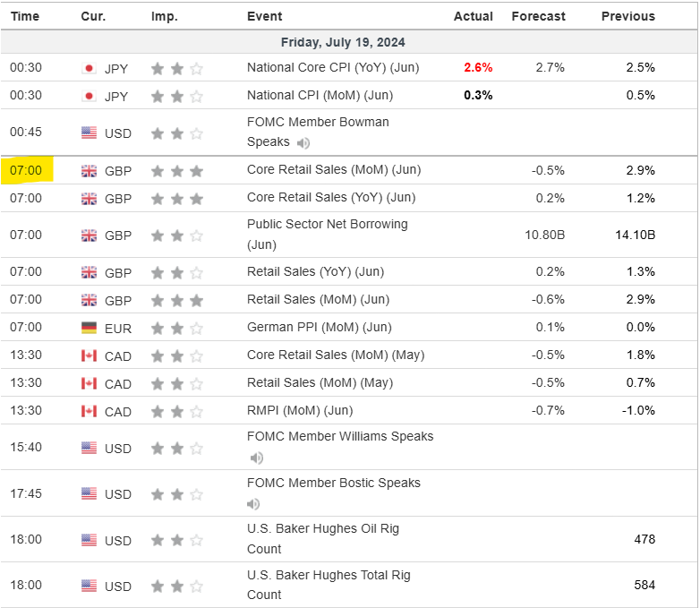The width and height of the screenshot is (700, 608).
Task: Click the Japan flag in the National Core CPI row
Action: point(89,68)
